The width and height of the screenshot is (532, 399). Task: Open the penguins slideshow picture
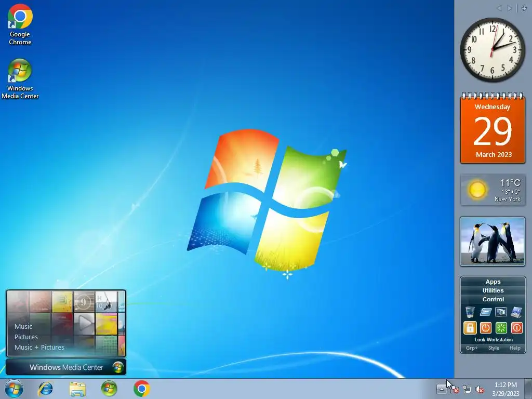point(493,241)
